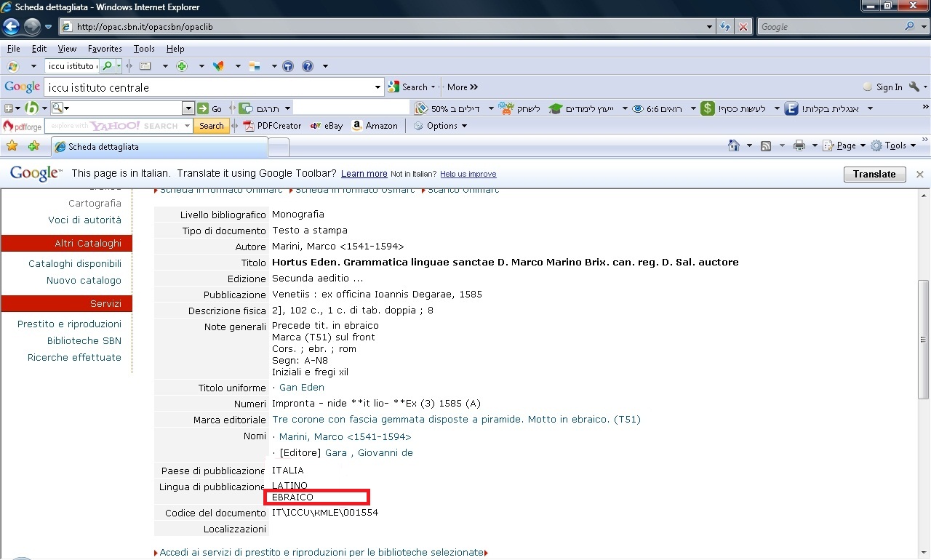Expand the Page menu dropdown
This screenshot has height=560, width=931.
(x=844, y=145)
